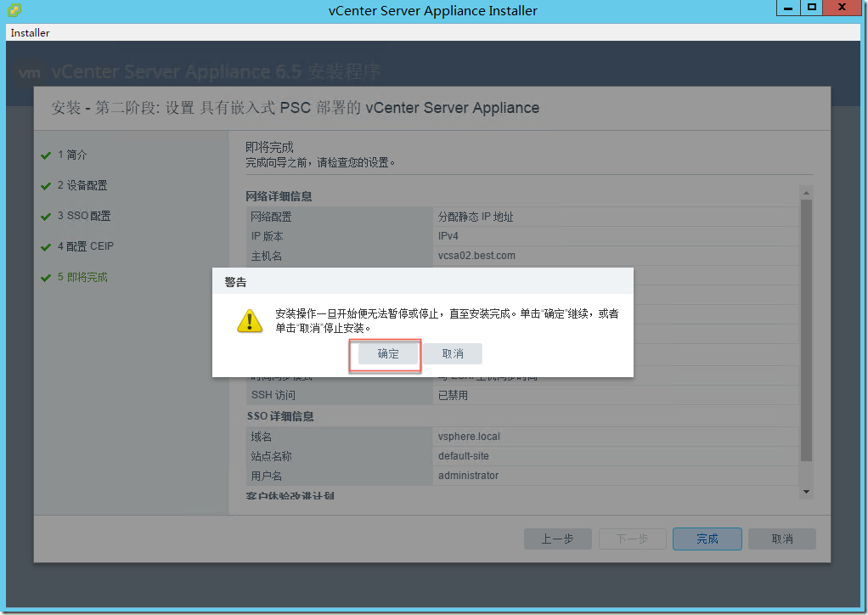Click green checkmark beside 配置 CEIP
This screenshot has height=615, width=868.
coord(46,247)
